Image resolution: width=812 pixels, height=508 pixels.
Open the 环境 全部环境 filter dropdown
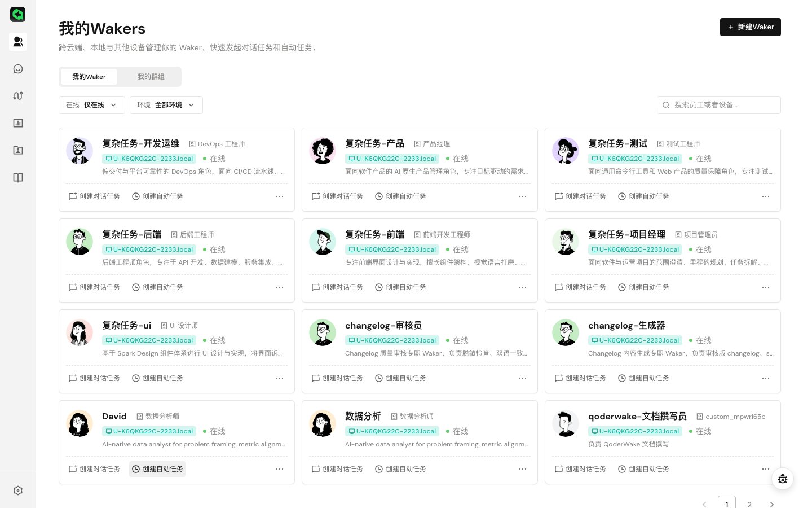pos(166,105)
